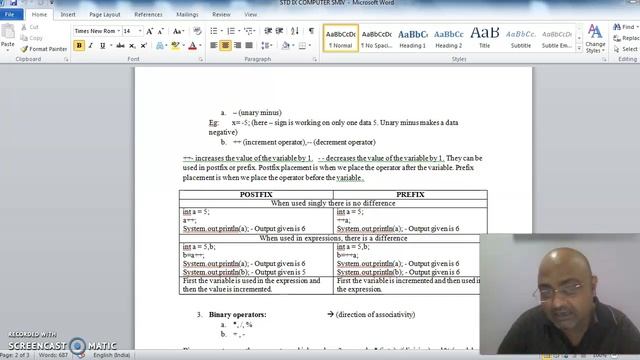
Task: Toggle Align Text Left
Action: (213, 45)
